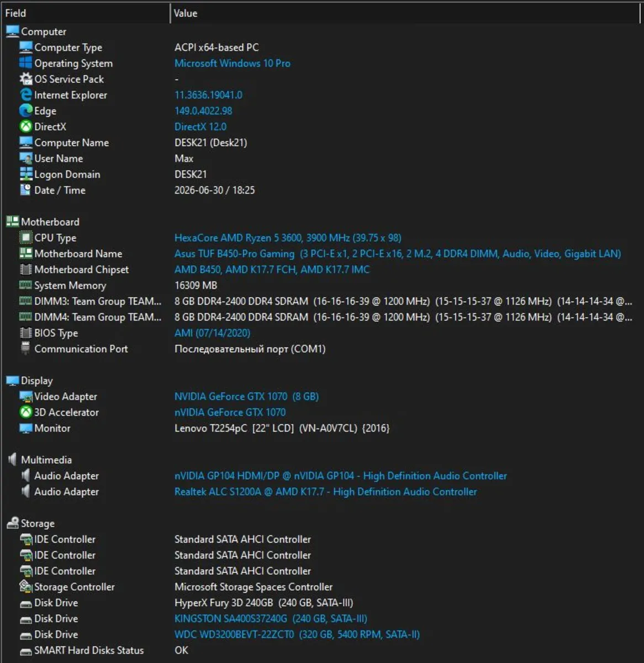
Task: Click the OS Service Pack gear icon
Action: pos(25,79)
